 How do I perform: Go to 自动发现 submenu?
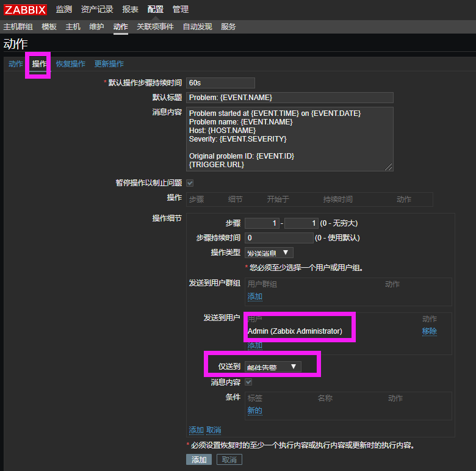point(197,27)
